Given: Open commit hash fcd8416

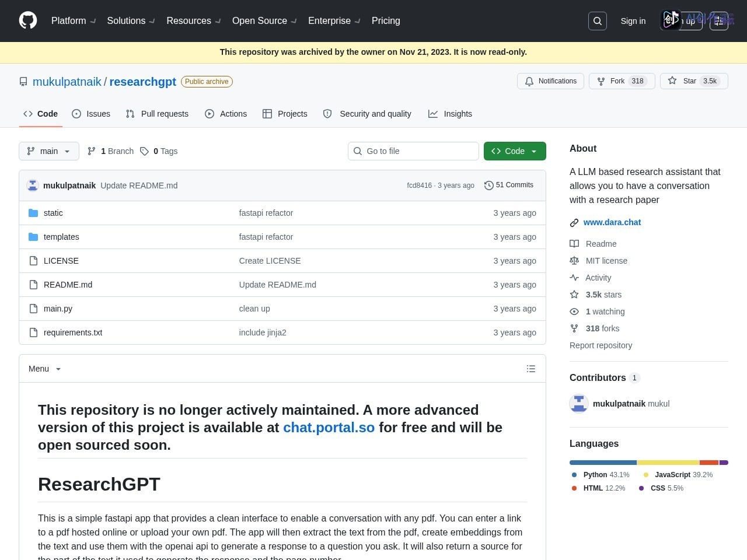Looking at the screenshot, I should coord(420,185).
